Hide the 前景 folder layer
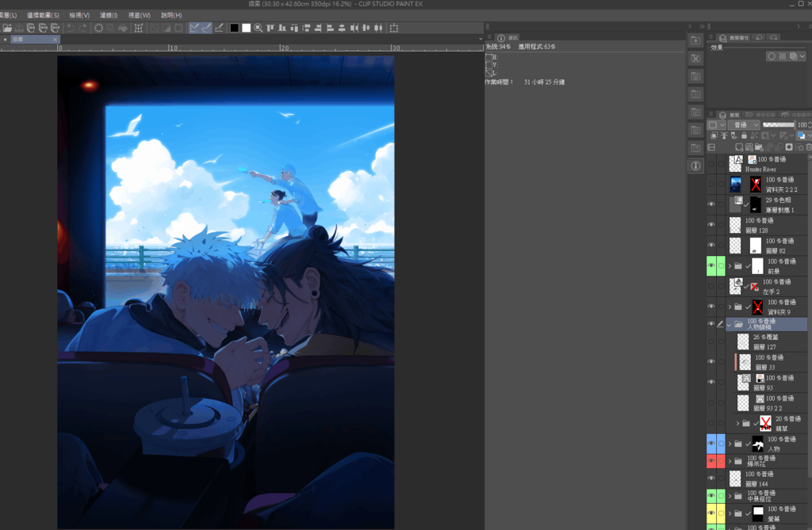 pos(711,265)
